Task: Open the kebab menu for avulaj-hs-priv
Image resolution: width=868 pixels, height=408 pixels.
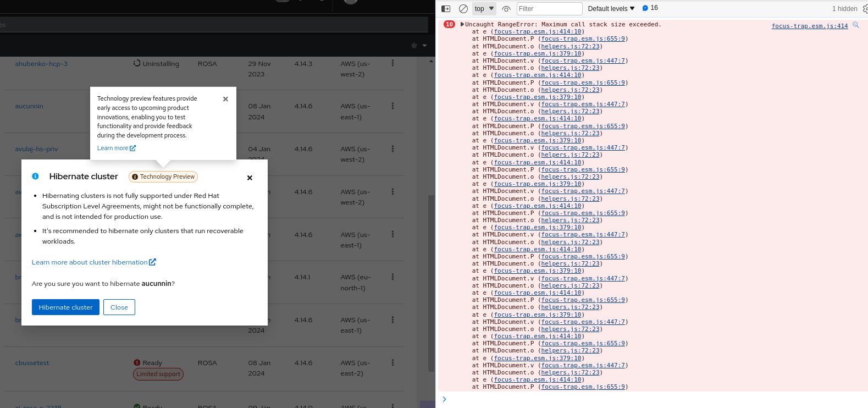Action: pyautogui.click(x=392, y=148)
